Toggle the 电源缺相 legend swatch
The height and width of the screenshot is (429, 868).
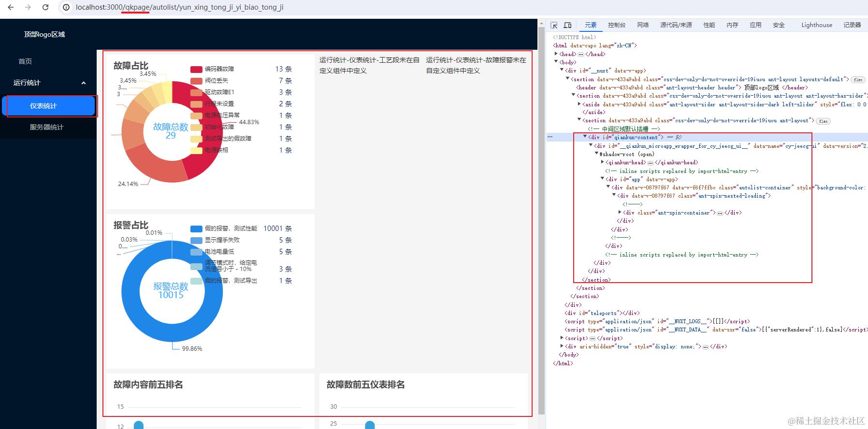point(196,150)
